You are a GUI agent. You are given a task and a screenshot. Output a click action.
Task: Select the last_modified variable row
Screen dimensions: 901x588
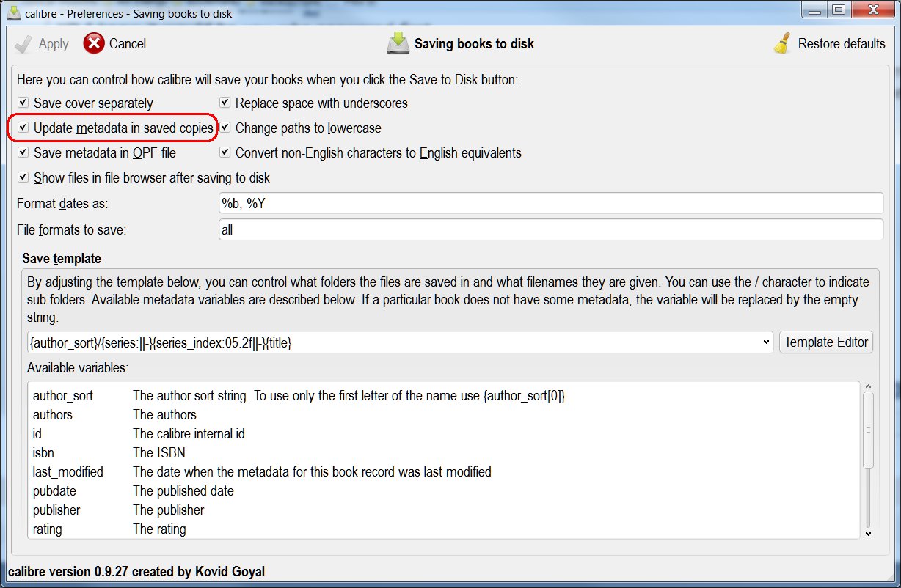pos(443,472)
